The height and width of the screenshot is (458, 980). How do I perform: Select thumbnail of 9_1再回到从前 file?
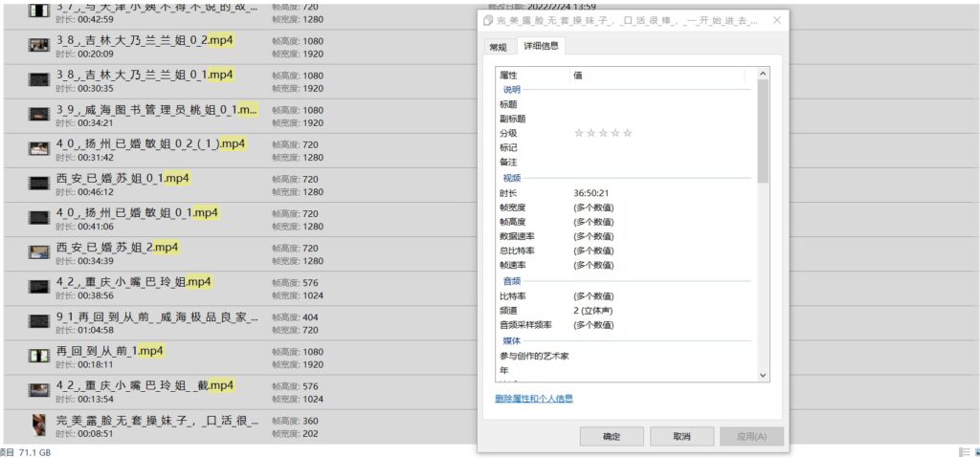38,321
